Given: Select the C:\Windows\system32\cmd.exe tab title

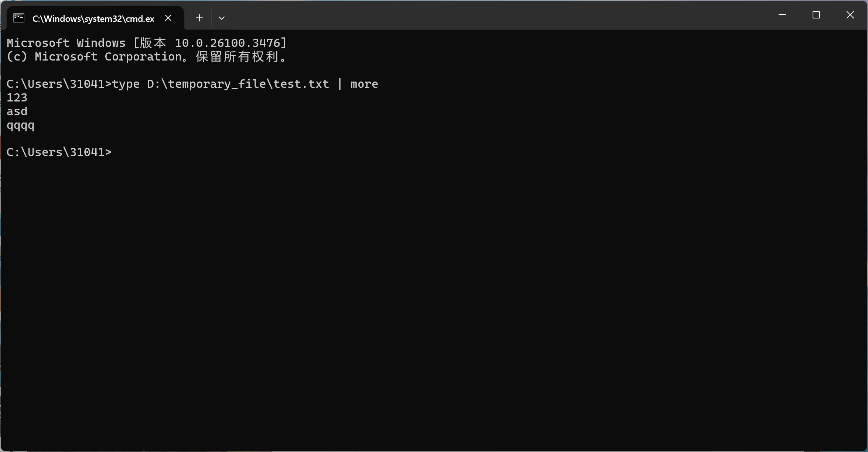Looking at the screenshot, I should [93, 18].
